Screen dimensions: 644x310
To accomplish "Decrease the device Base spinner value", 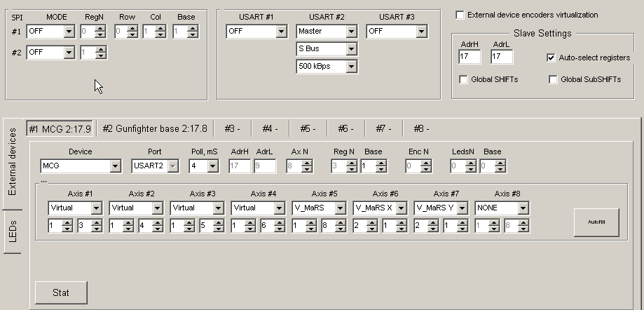I will point(381,169).
